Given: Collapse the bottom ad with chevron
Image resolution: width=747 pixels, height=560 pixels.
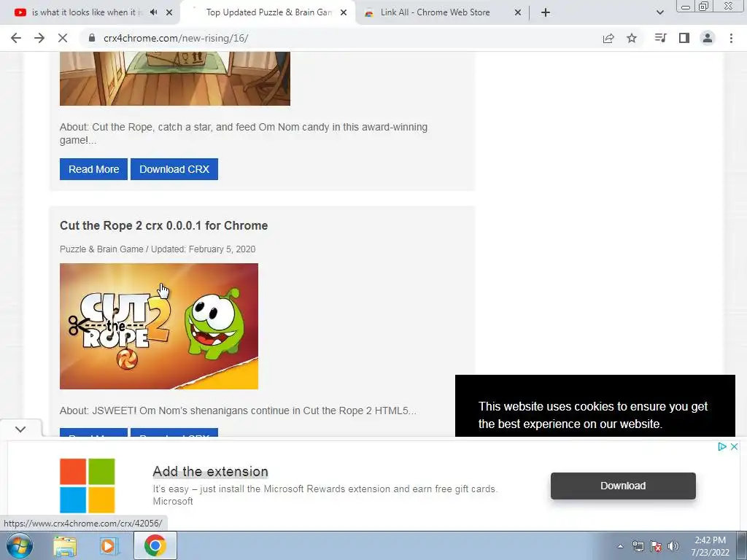Looking at the screenshot, I should 20,429.
